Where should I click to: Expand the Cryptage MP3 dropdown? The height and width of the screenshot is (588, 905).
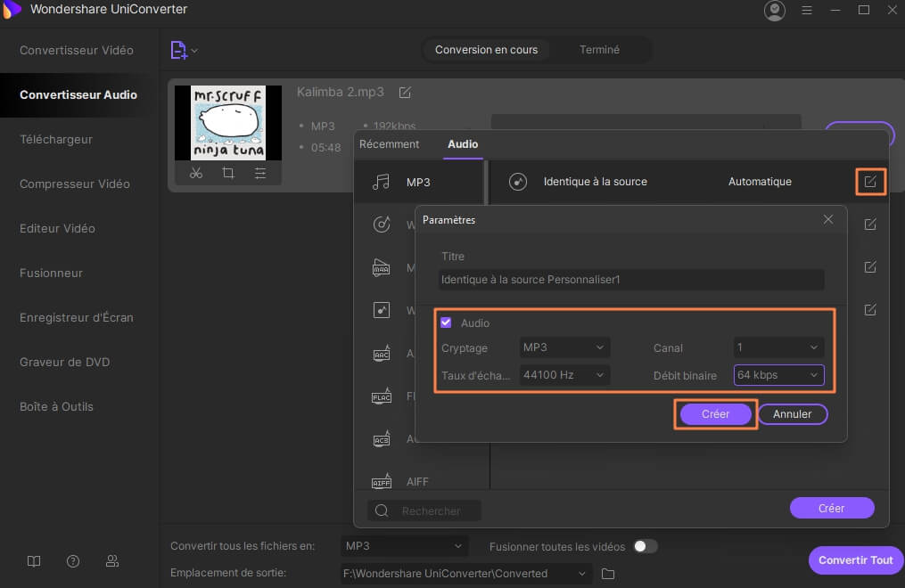tap(565, 347)
